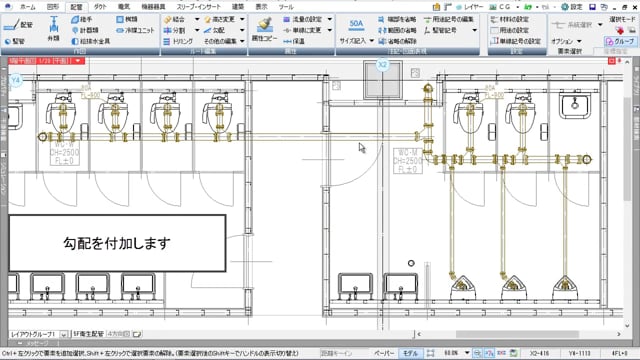Image resolution: width=640 pixels, height=360 pixels.
Task: Click the 省略の解除 cancel omission command
Action: point(397,41)
